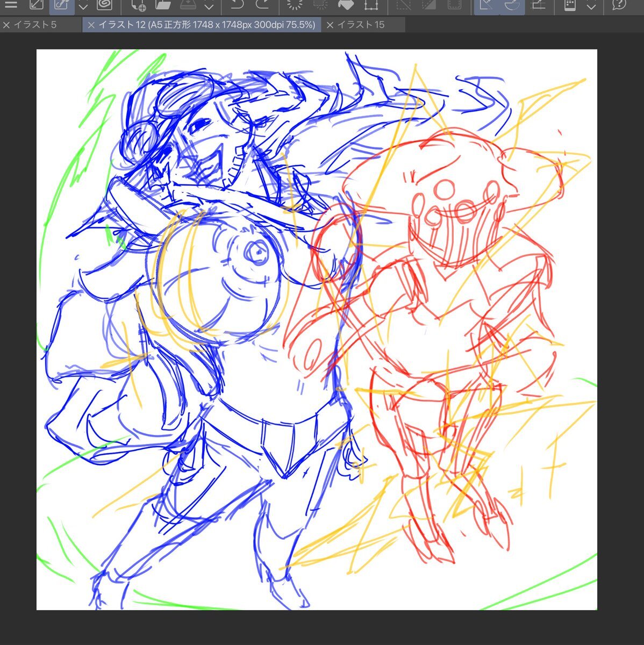Open the help speech-bubble icon
Screen dimensions: 644x645
[619, 5]
